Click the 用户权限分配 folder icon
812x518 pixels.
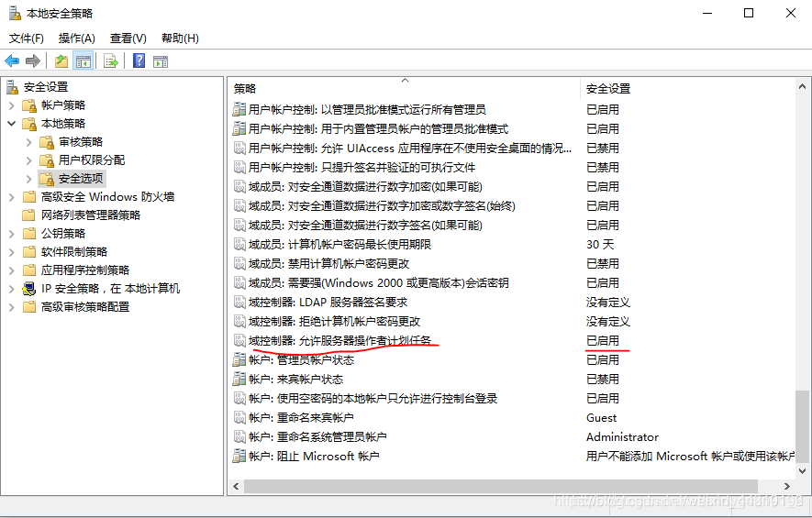[47, 160]
